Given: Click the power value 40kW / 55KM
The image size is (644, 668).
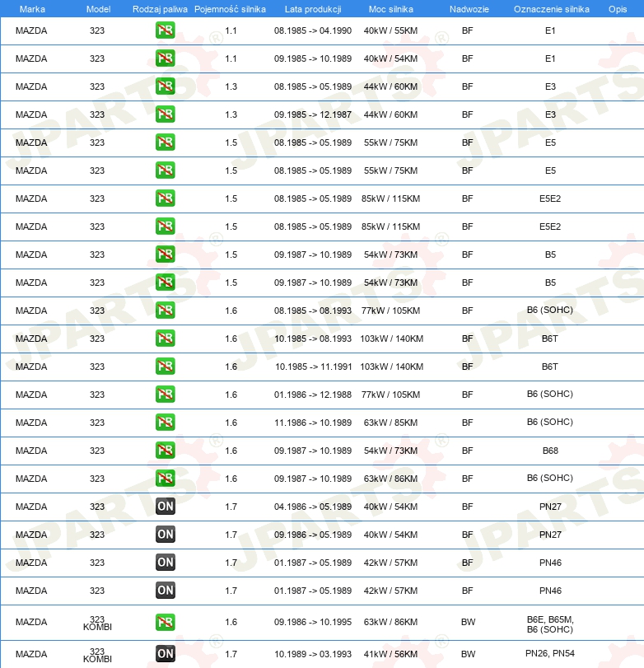Looking at the screenshot, I should [390, 30].
